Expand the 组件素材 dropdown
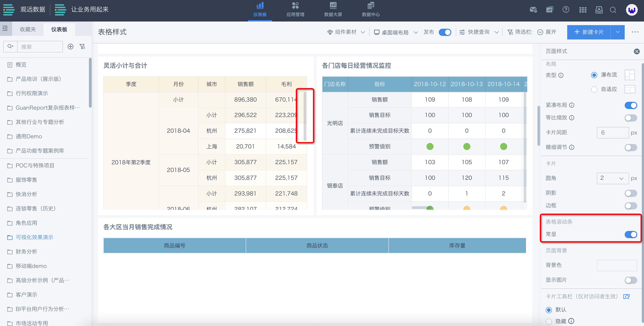 click(x=346, y=32)
